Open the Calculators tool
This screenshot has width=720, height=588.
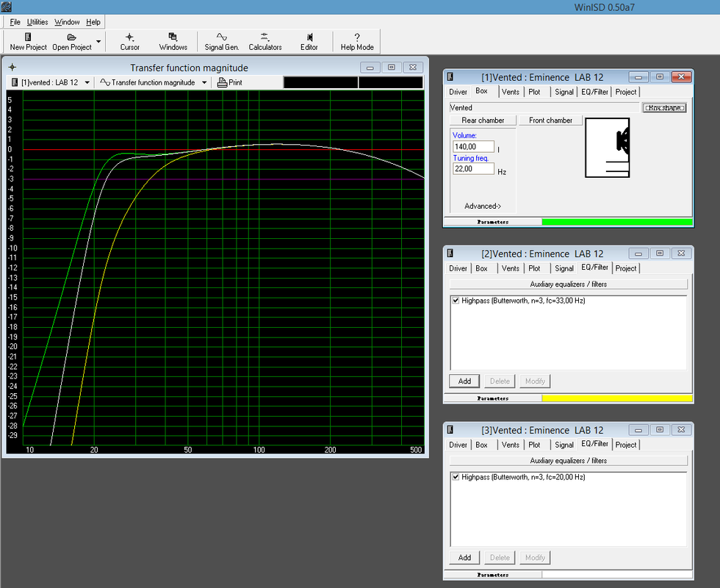coord(265,41)
